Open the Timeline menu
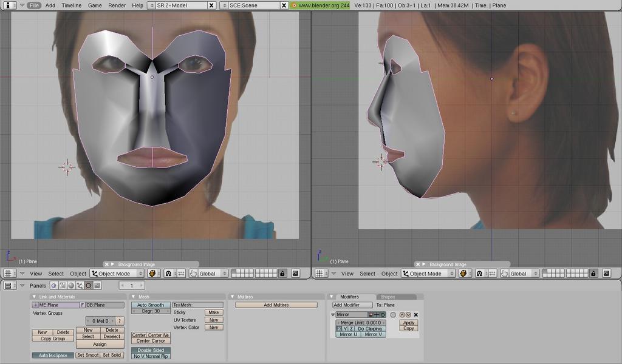The width and height of the screenshot is (622, 364). [x=72, y=5]
